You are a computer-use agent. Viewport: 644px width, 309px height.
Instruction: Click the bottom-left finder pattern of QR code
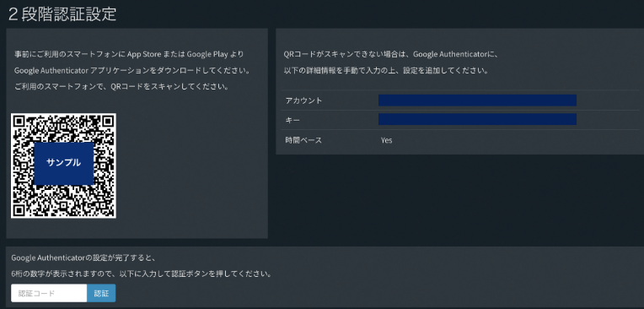tap(19, 210)
